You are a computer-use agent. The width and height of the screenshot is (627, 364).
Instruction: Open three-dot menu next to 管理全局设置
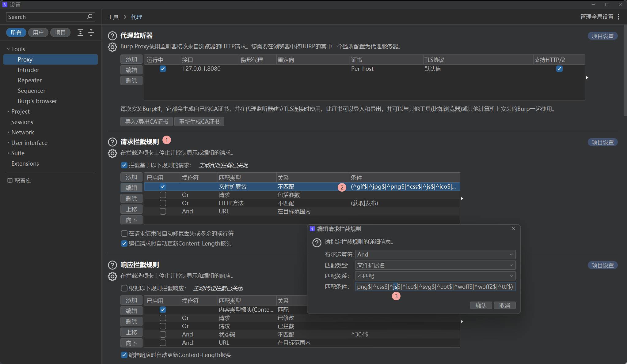pos(619,17)
